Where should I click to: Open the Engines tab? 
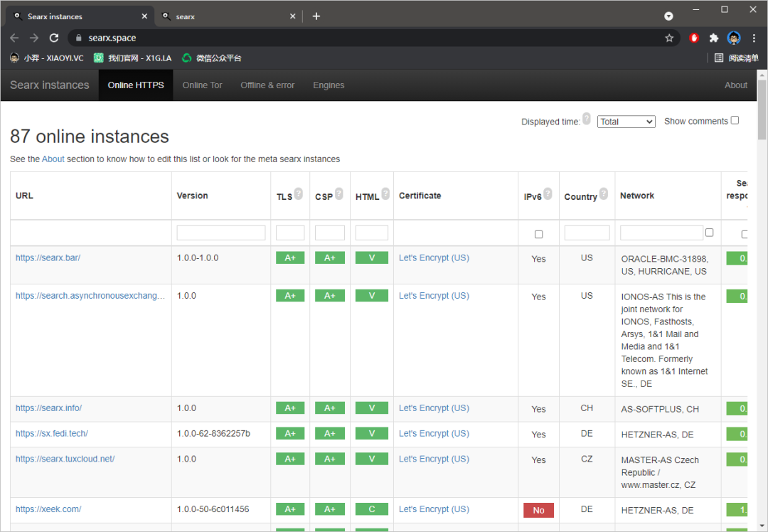point(329,85)
